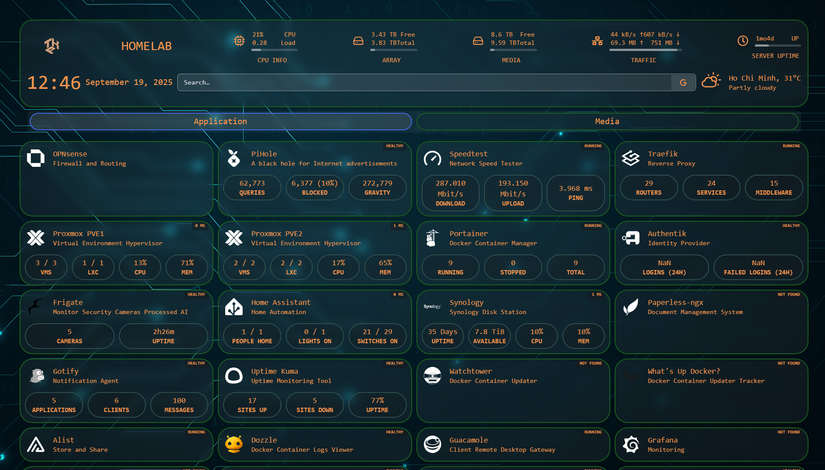Click the search input field
This screenshot has height=470, width=825.
point(424,82)
